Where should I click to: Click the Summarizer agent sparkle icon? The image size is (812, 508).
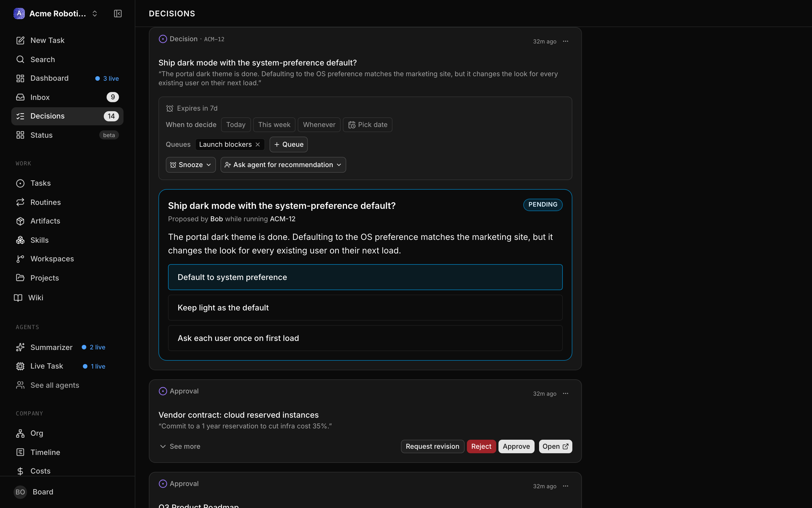(x=20, y=347)
